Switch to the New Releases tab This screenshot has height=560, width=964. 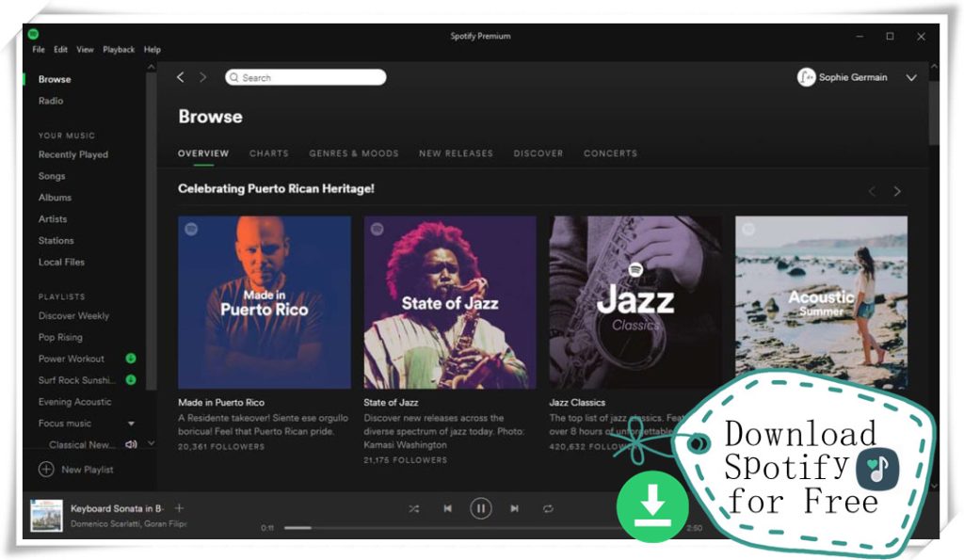457,153
